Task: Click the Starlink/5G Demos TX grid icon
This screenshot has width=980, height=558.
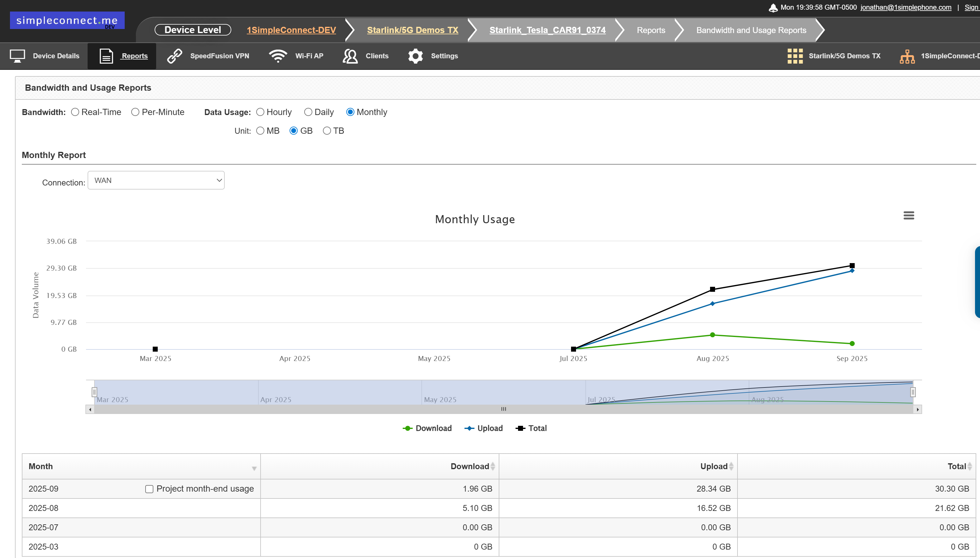Action: 795,56
